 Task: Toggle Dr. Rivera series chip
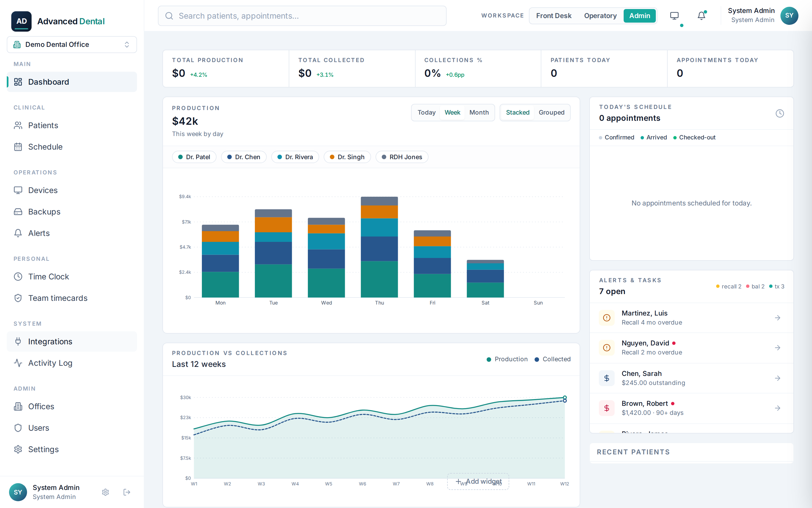295,157
